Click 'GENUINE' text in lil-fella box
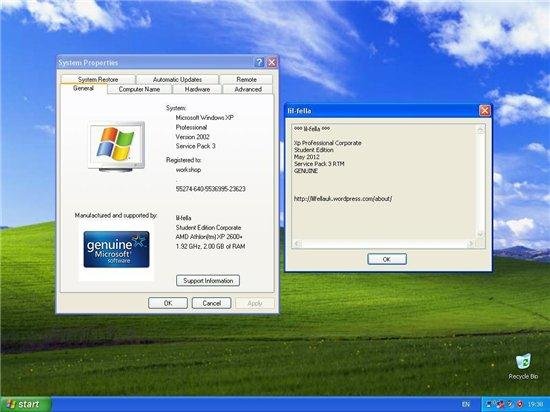This screenshot has height=412, width=550. [306, 171]
